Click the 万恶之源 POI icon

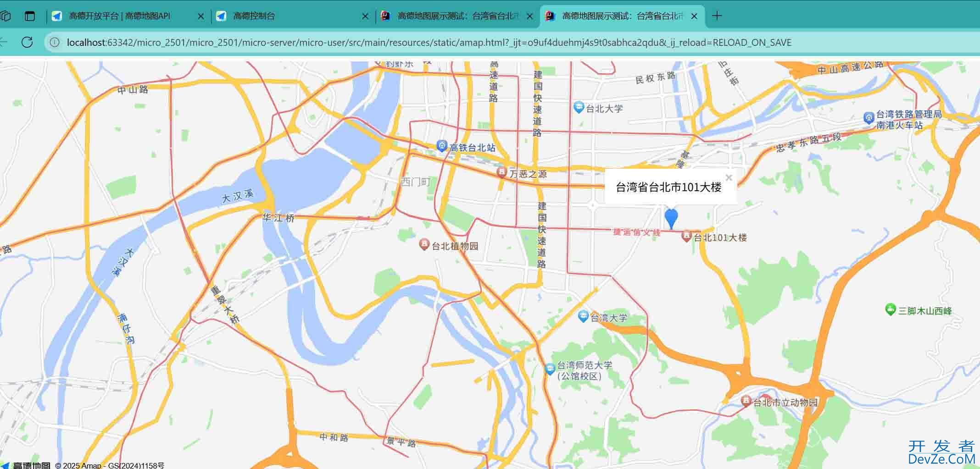tap(502, 173)
